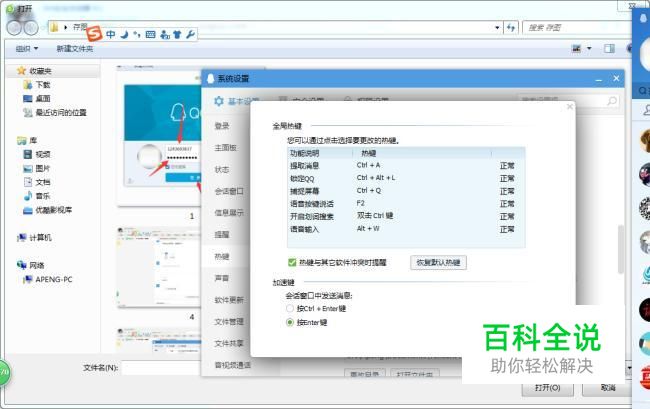The image size is (650, 409).
Task: Toggle the Sogou punctuation mode icon
Action: [137, 34]
